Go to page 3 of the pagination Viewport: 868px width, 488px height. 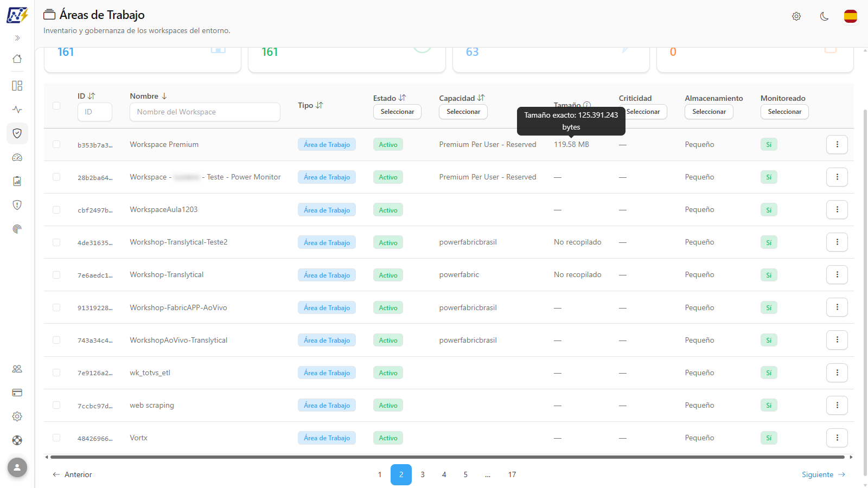[x=423, y=474]
